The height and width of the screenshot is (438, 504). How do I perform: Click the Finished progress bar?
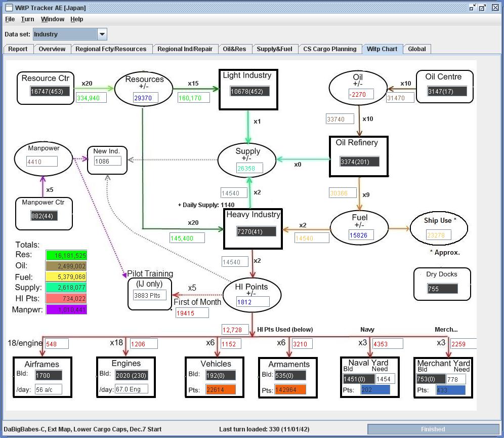click(433, 429)
